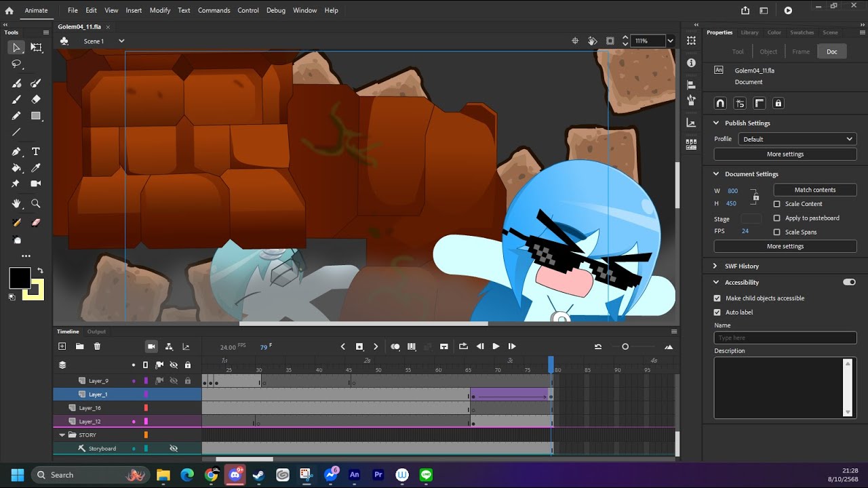Uncheck Auto label checkbox
Image resolution: width=868 pixels, height=488 pixels.
pos(717,312)
